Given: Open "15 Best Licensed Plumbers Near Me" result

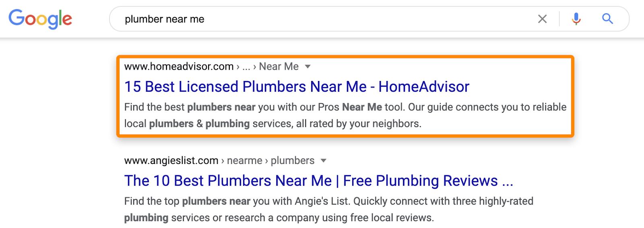Looking at the screenshot, I should pyautogui.click(x=297, y=87).
